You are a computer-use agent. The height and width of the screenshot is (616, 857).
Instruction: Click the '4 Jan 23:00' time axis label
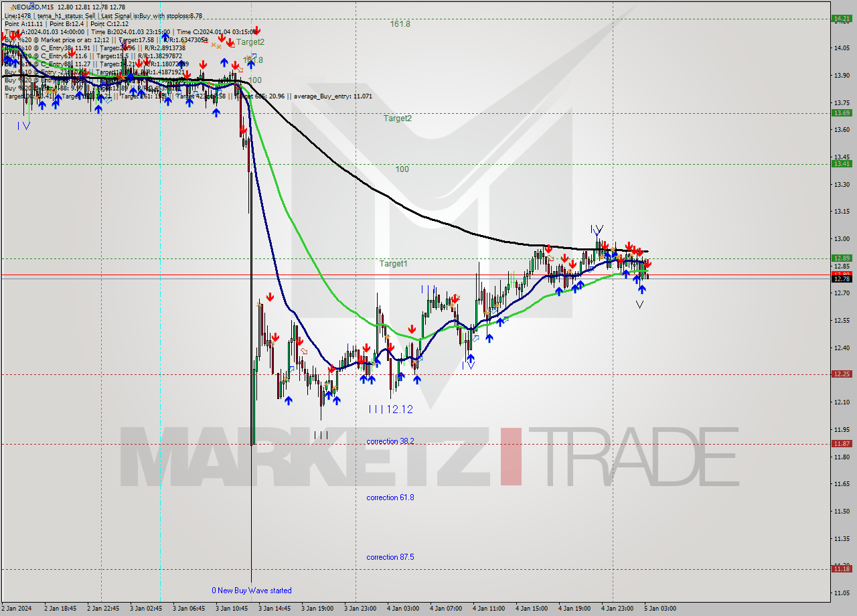tap(619, 609)
